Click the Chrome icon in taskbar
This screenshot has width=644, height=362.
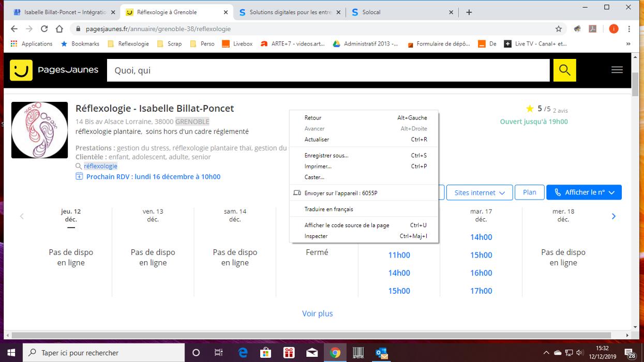click(335, 353)
